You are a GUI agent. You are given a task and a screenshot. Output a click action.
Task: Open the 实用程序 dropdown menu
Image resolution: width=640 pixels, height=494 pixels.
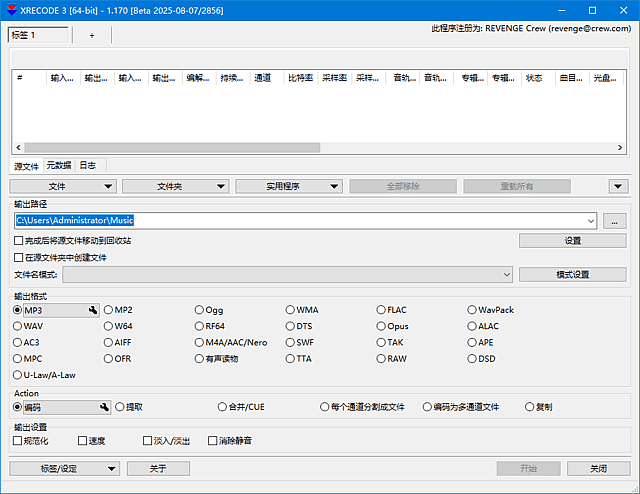coord(289,187)
